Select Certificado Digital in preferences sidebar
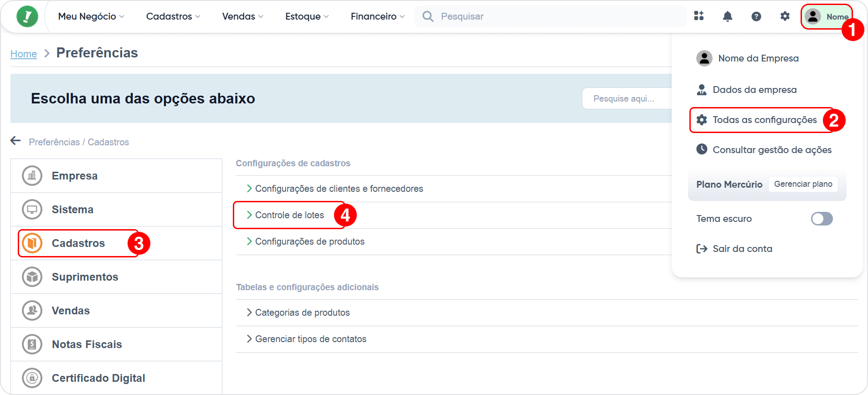868x395 pixels. click(x=116, y=378)
